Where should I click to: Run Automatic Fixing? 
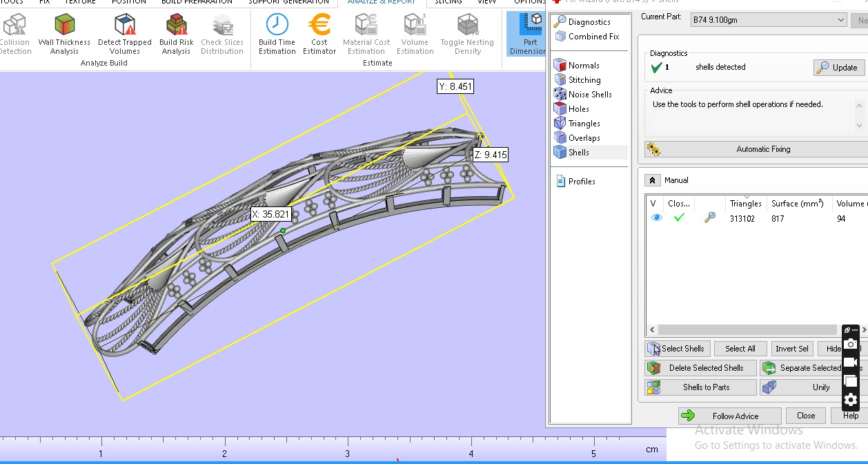pyautogui.click(x=756, y=149)
